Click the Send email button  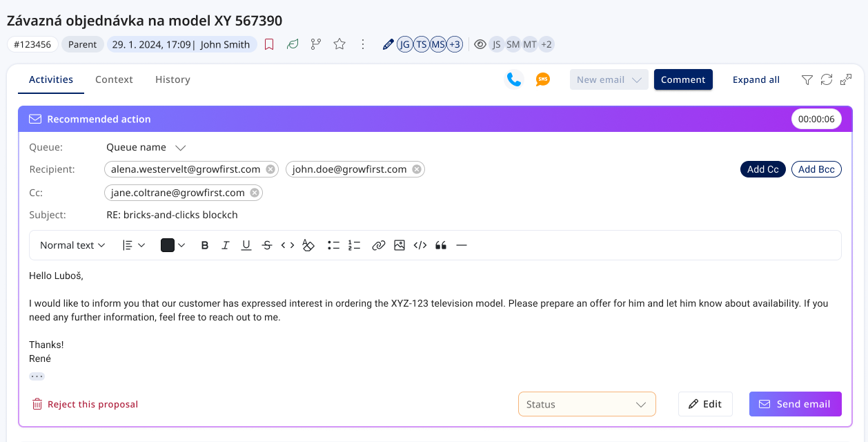pyautogui.click(x=795, y=404)
